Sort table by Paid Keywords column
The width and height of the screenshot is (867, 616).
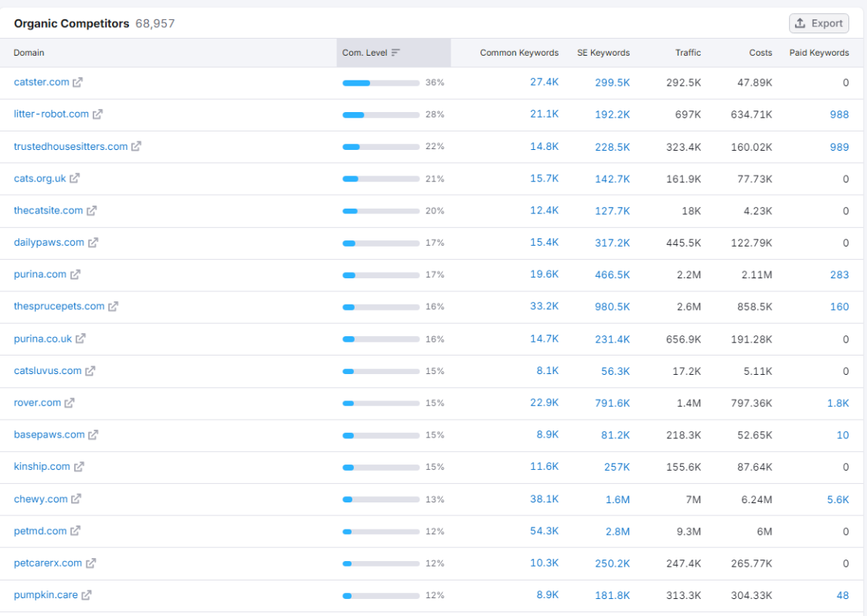click(x=819, y=53)
